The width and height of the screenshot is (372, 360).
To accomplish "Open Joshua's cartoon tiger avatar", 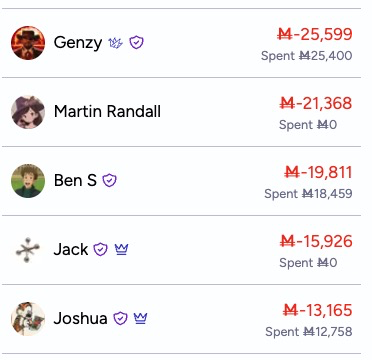I will (28, 318).
